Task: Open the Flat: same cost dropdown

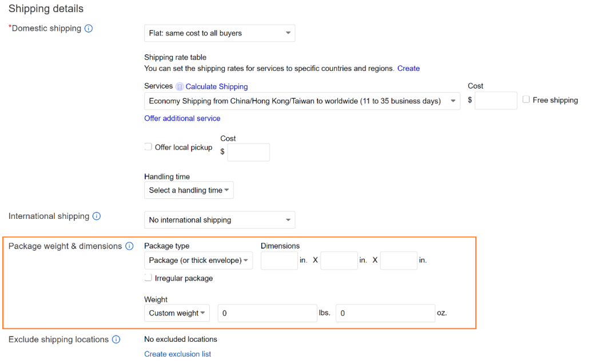Action: [x=219, y=33]
